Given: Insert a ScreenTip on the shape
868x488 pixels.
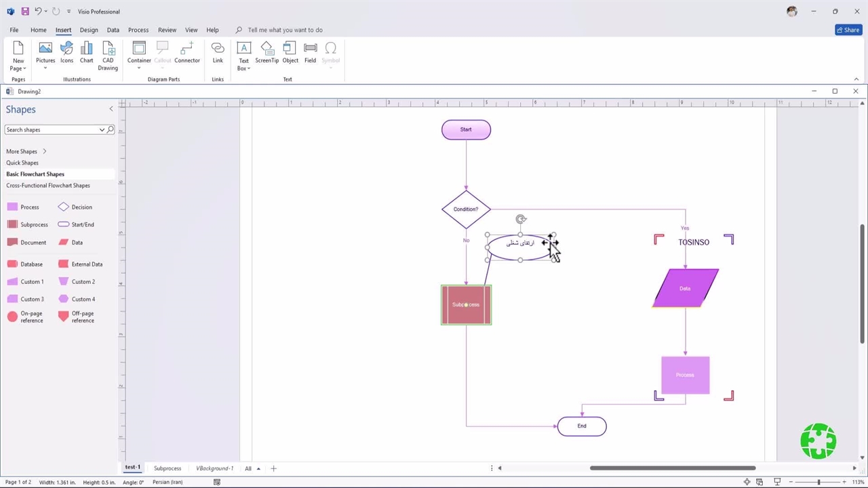Looking at the screenshot, I should tap(267, 53).
